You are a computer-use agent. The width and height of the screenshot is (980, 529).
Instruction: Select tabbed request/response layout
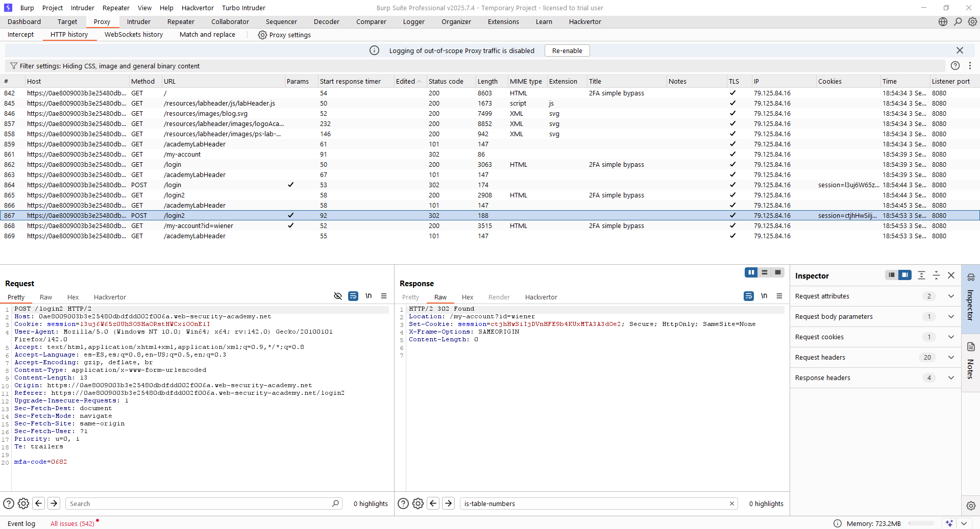click(777, 272)
